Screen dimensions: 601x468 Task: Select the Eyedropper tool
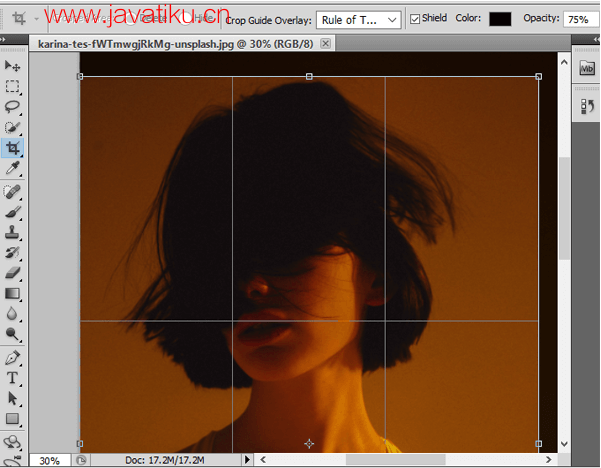tap(12, 168)
